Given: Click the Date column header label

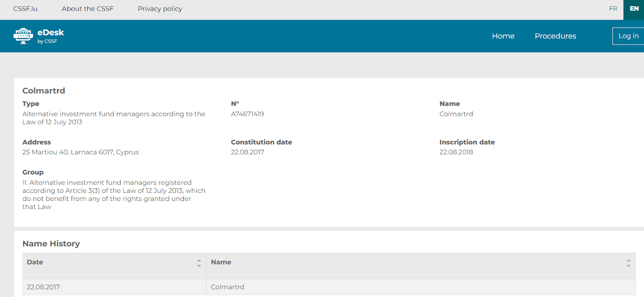Looking at the screenshot, I should tap(35, 262).
